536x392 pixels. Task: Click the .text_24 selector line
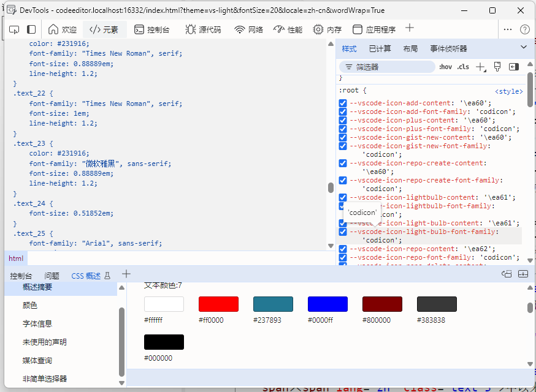(x=33, y=203)
